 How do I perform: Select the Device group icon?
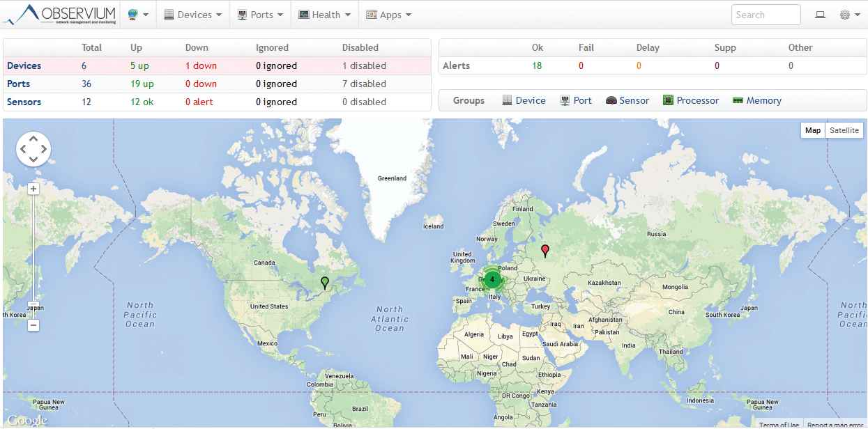click(x=508, y=100)
